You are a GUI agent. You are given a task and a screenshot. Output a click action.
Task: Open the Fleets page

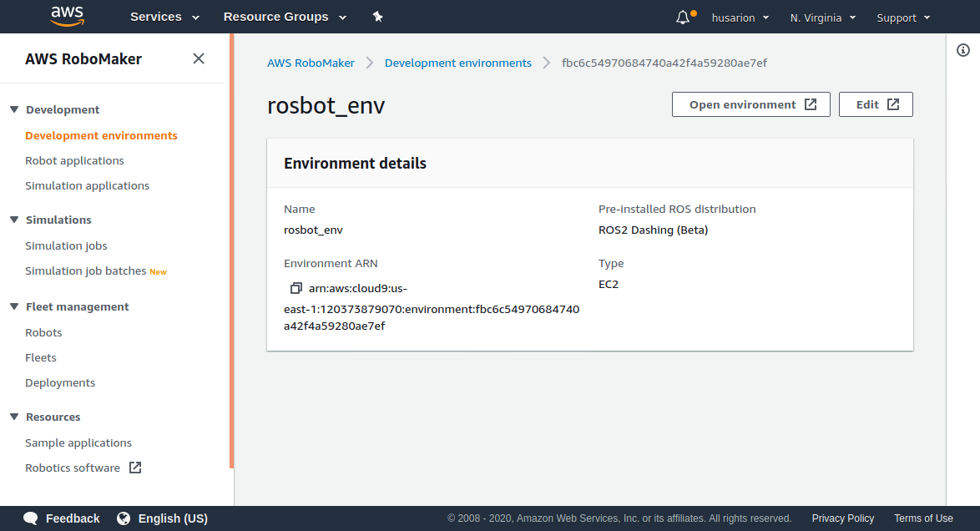(41, 357)
